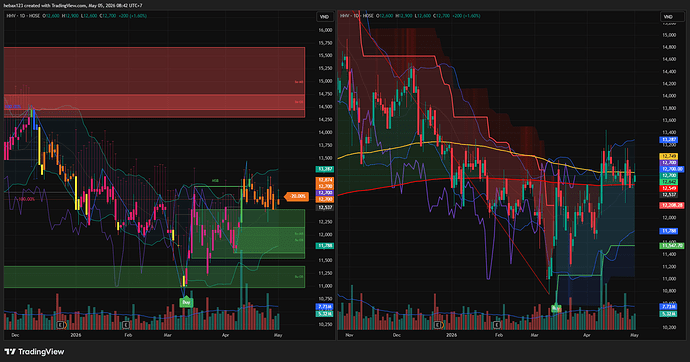Click the Feb date label on left time axis
Image resolution: width=690 pixels, height=362 pixels.
coord(128,335)
